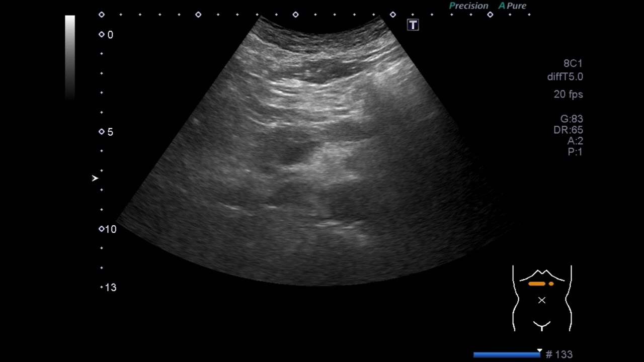This screenshot has width=644, height=362.
Task: Click the 'Precision' label
Action: click(468, 6)
